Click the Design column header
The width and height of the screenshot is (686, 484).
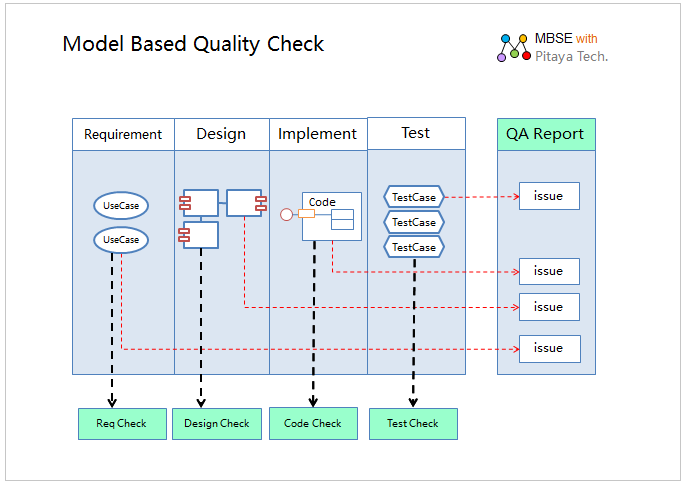(222, 134)
